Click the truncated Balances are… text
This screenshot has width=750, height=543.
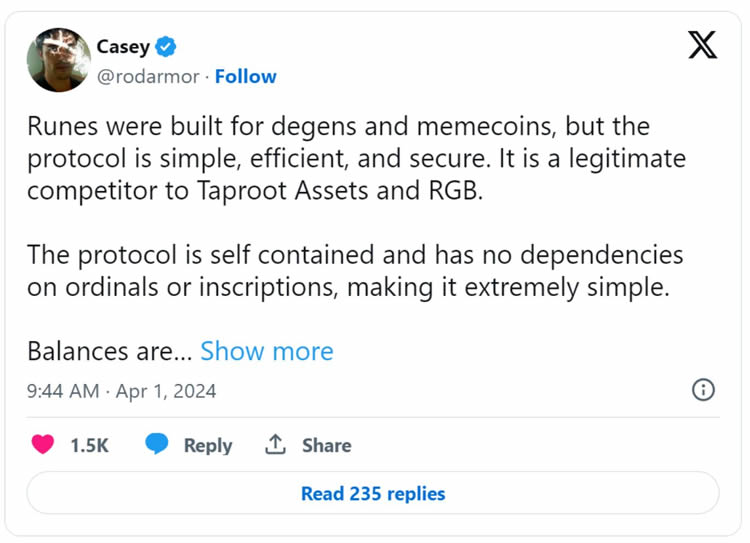point(109,351)
